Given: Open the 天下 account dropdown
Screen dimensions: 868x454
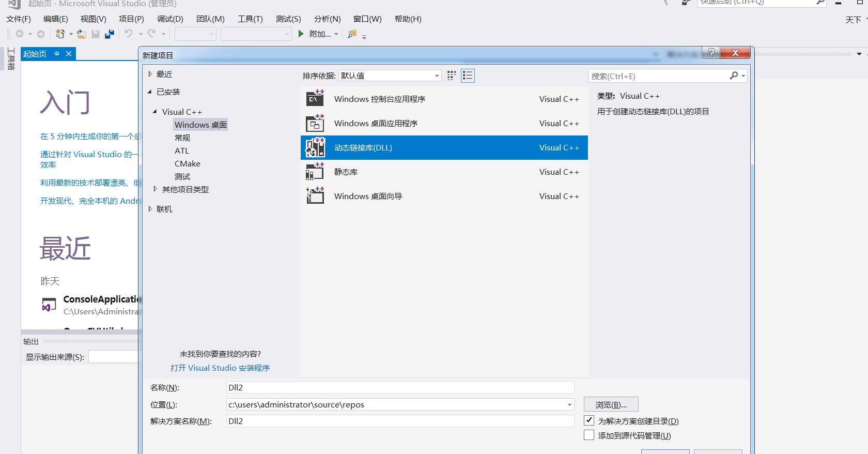Looking at the screenshot, I should point(856,20).
